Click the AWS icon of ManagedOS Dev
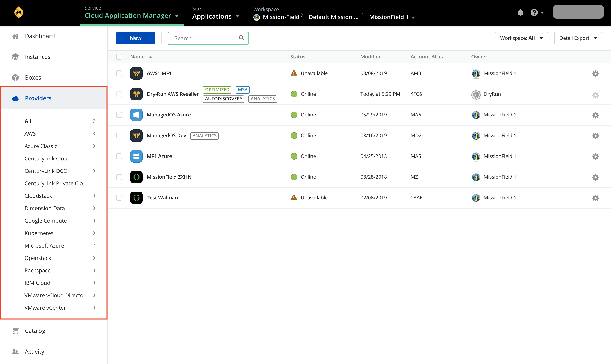This screenshot has width=611, height=364. click(x=136, y=135)
